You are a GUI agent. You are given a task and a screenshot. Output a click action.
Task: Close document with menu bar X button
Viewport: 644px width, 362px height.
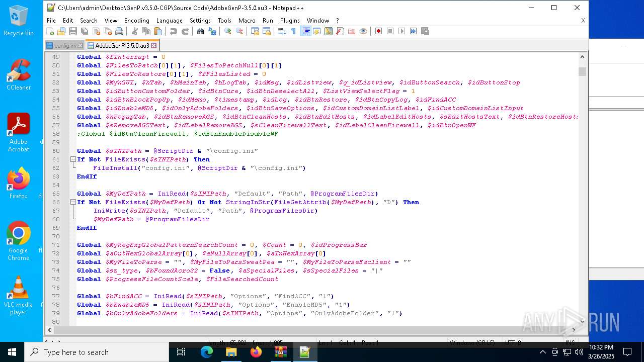coord(583,21)
